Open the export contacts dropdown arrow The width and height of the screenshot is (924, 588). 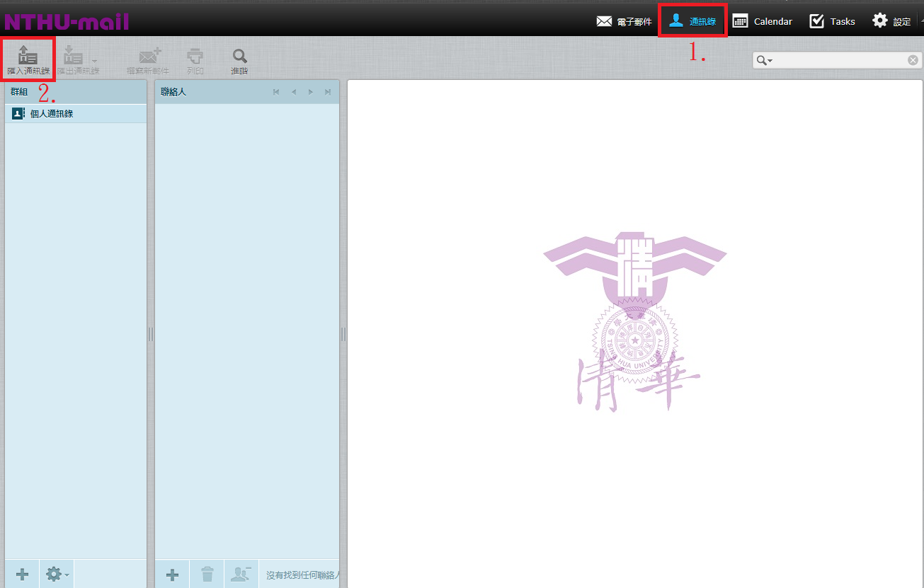point(95,61)
